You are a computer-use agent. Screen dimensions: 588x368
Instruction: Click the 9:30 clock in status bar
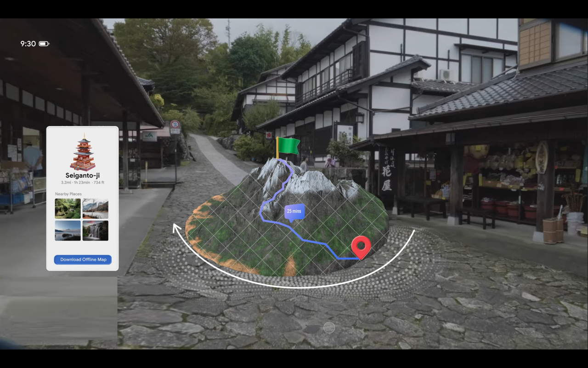28,44
